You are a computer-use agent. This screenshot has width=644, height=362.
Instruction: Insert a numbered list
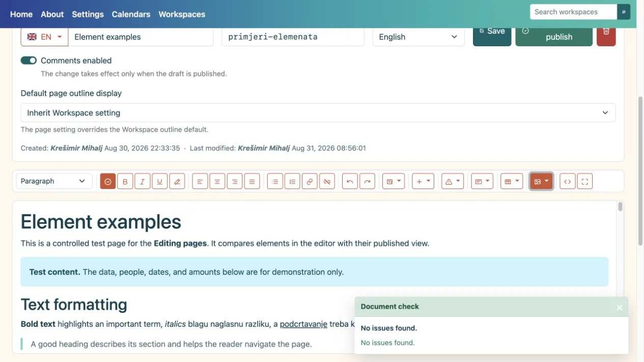point(292,182)
